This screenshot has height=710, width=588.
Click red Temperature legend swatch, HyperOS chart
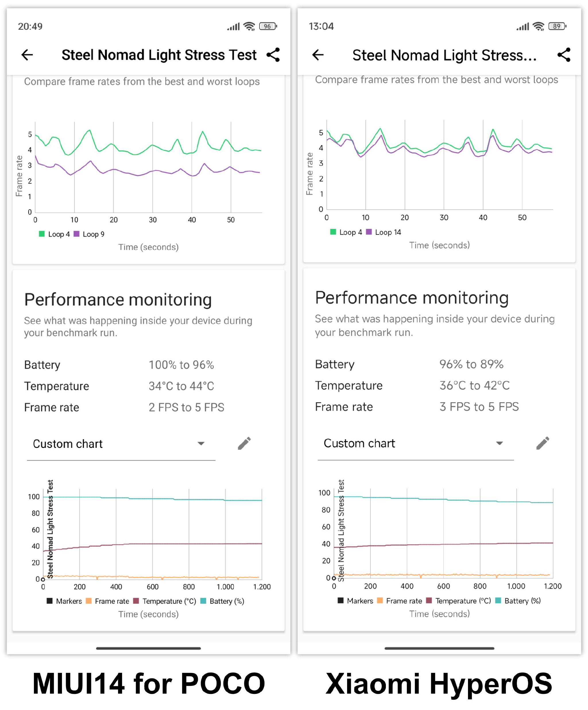click(429, 600)
